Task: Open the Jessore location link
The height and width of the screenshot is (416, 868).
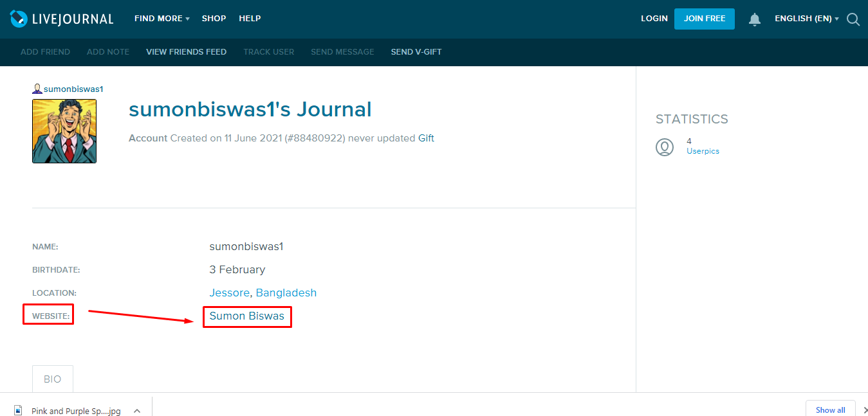Action: [x=230, y=293]
